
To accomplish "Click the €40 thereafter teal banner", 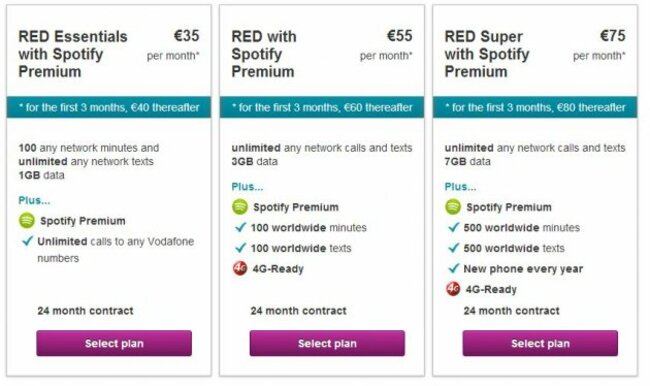I will click(109, 107).
